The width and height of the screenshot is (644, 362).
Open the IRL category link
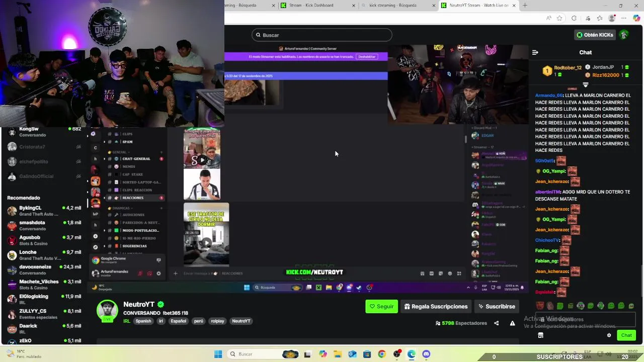point(127,321)
